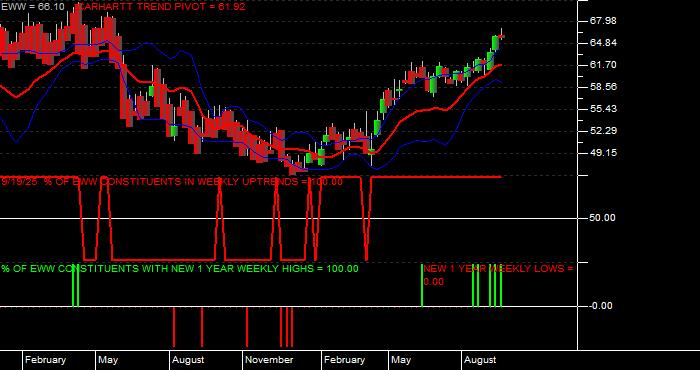Select the second May time axis label
The image size is (700, 370).
click(x=401, y=360)
